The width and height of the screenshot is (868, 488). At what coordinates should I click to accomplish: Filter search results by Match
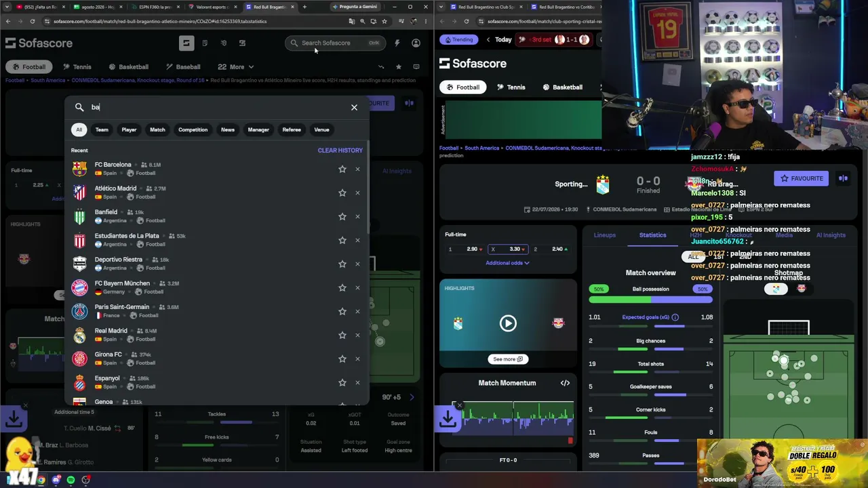[x=157, y=129]
